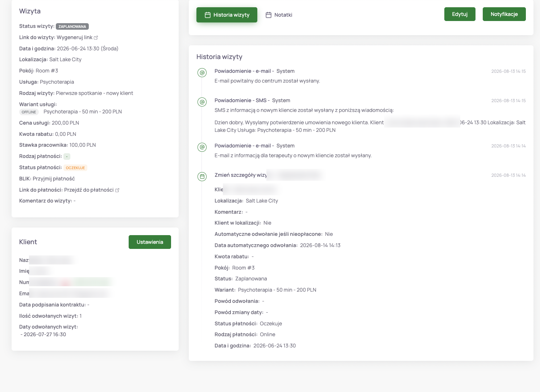This screenshot has width=540, height=392.
Task: Click the OFFLINE variant badge
Action: click(x=29, y=112)
